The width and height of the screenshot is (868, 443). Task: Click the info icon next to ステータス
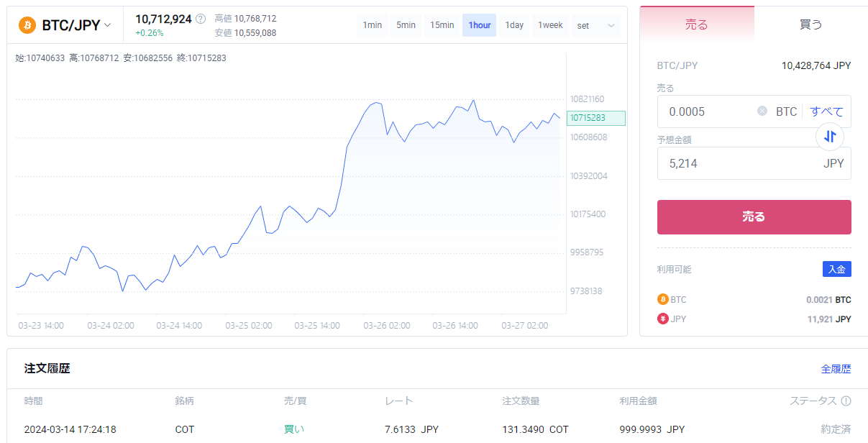pos(846,401)
